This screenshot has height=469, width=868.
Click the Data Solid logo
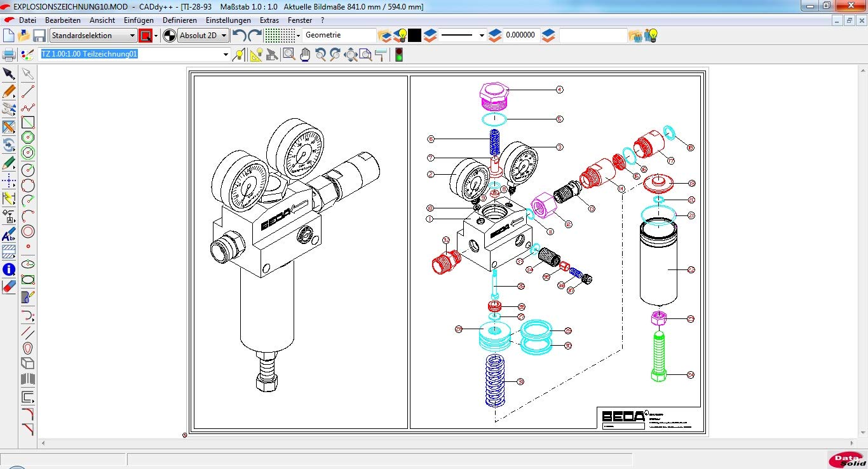[847, 460]
